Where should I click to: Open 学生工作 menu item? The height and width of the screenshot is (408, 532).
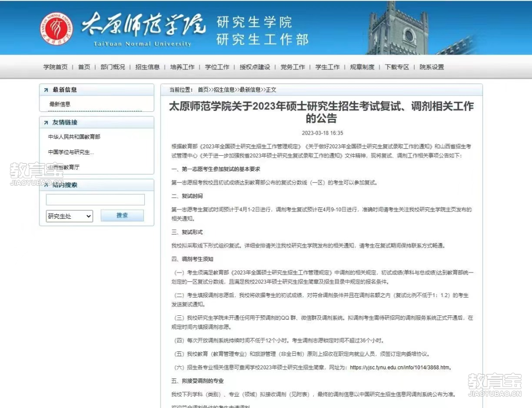click(x=328, y=67)
